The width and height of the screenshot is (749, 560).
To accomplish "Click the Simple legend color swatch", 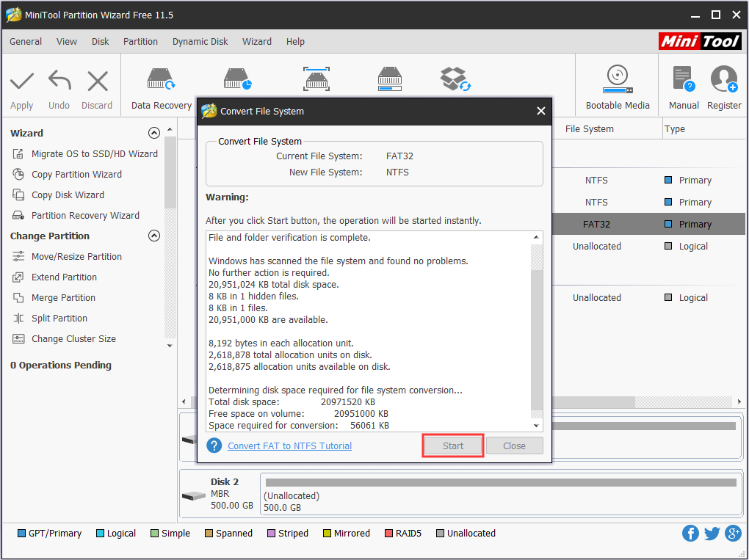I will point(154,534).
